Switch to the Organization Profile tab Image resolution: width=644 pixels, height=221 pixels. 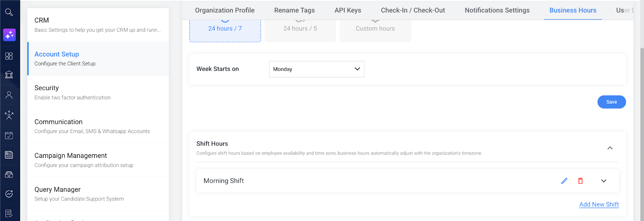tap(225, 10)
